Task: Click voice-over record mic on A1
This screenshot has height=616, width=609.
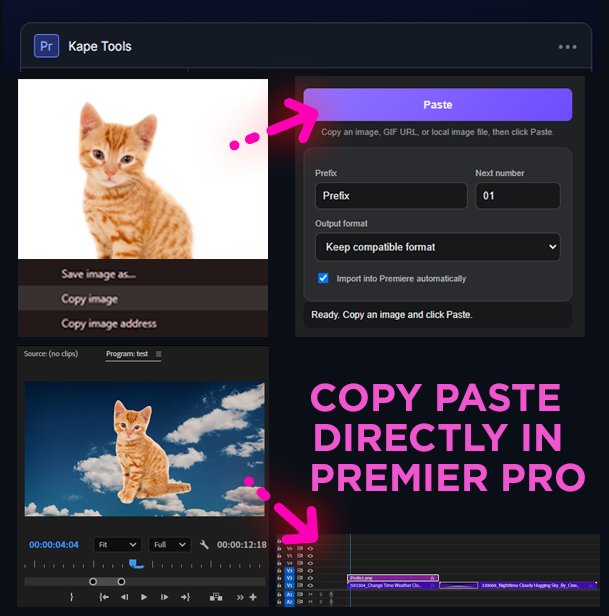Action: coord(331,594)
